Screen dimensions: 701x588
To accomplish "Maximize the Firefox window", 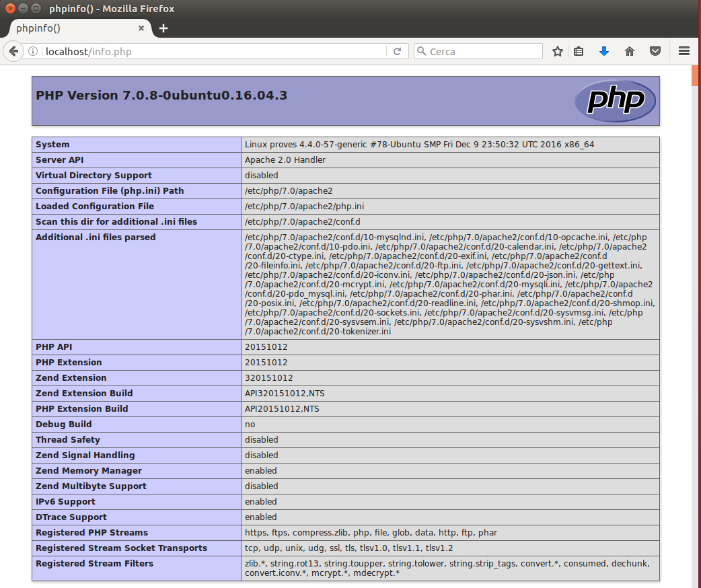I will [x=36, y=8].
